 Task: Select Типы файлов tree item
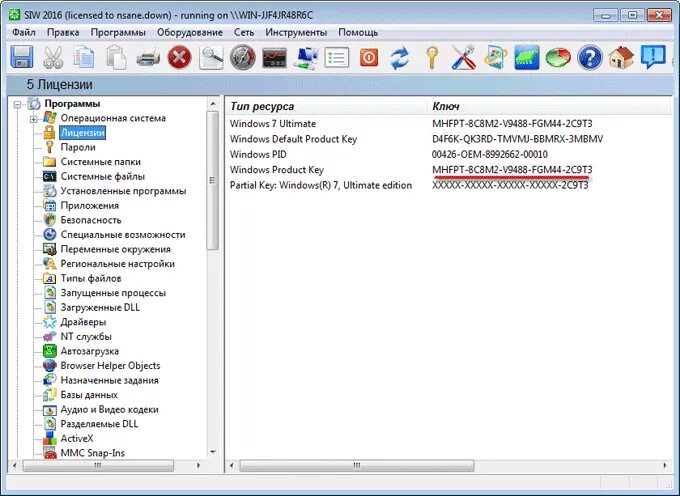click(91, 278)
